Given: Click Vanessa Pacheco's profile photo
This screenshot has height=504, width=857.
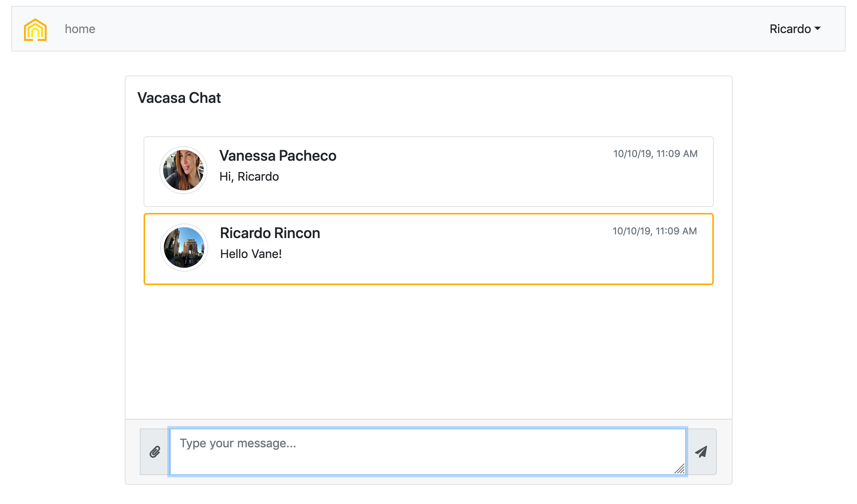Looking at the screenshot, I should (x=183, y=170).
